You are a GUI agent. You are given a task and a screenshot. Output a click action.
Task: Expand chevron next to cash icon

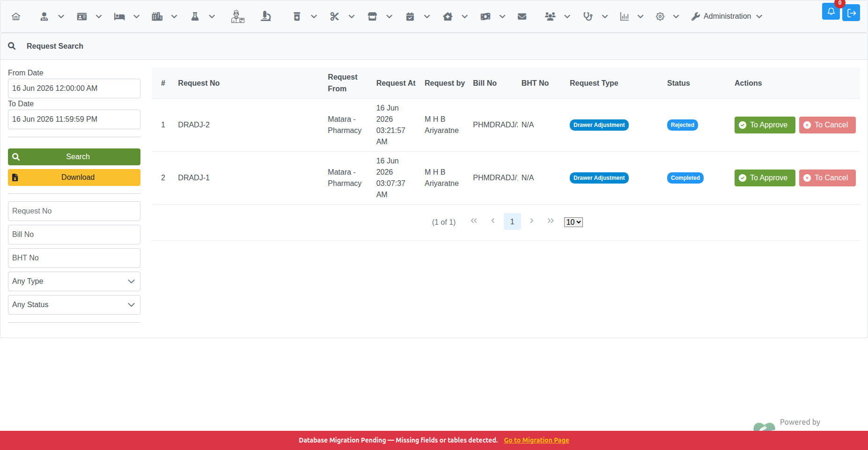pyautogui.click(x=502, y=16)
